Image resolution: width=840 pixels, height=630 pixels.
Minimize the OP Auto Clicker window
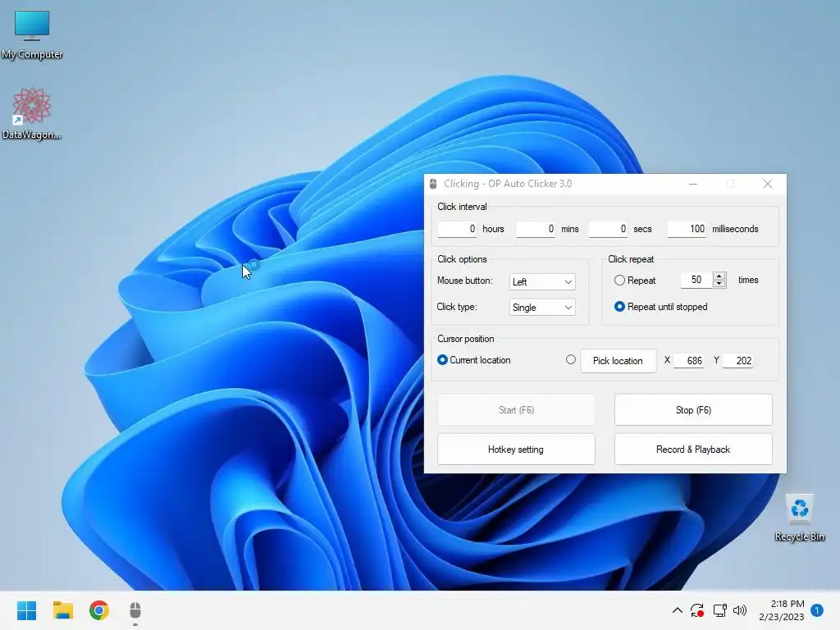(692, 184)
